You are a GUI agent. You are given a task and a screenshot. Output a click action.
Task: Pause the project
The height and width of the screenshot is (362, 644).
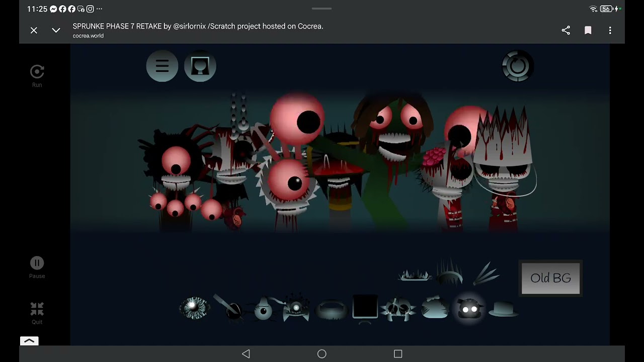point(37,267)
